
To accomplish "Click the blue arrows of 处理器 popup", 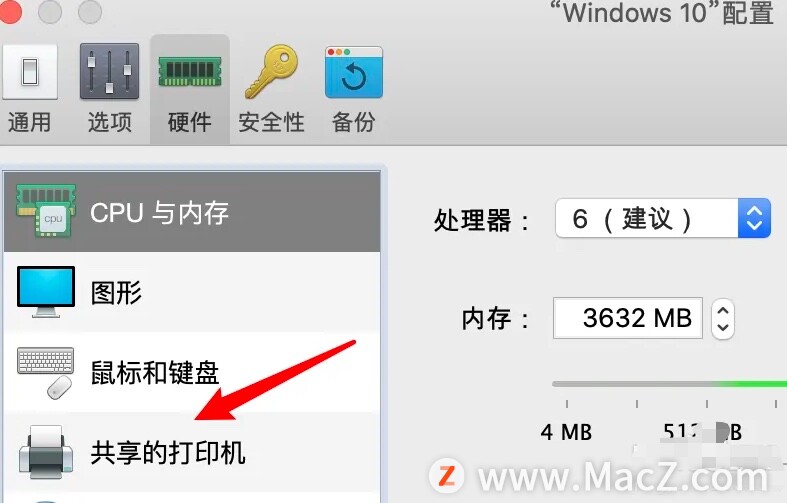I will 754,218.
